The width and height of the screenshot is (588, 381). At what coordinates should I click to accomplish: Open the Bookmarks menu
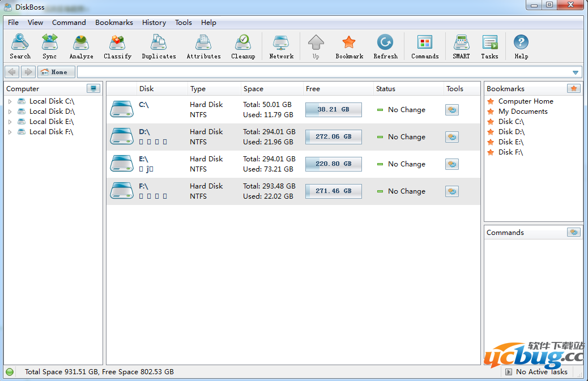114,23
